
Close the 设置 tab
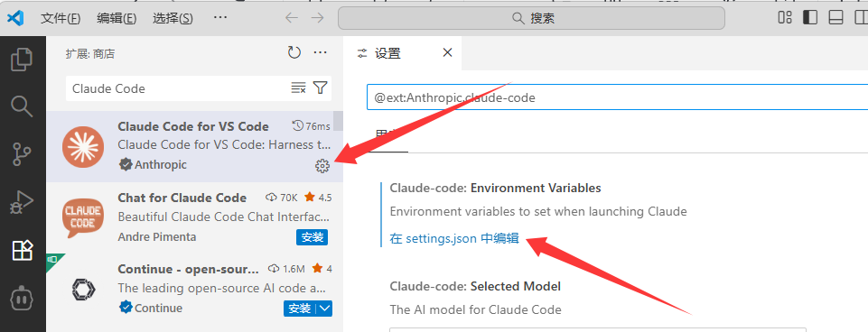point(447,52)
